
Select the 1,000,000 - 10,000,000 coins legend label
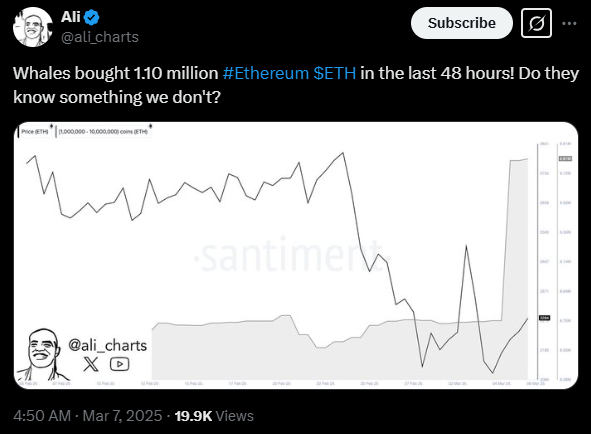(x=104, y=132)
